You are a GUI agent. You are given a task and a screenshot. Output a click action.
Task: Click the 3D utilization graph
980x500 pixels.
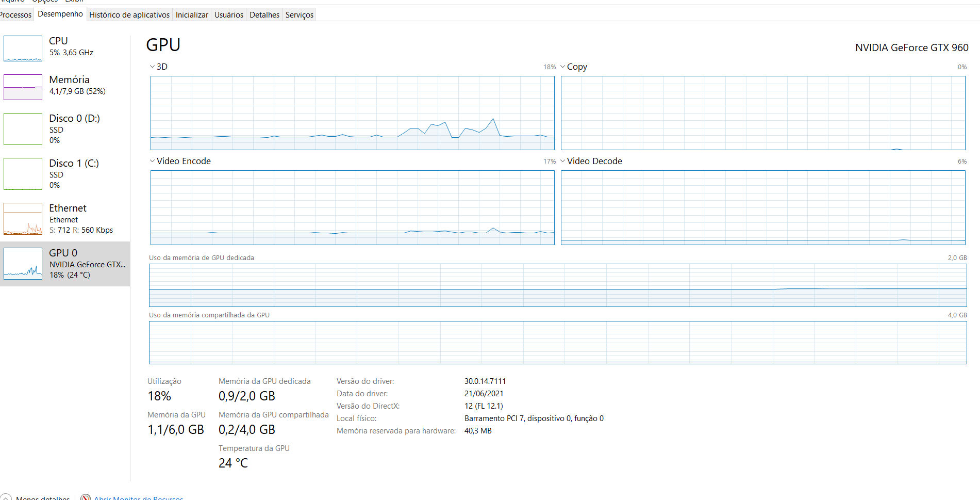(x=353, y=113)
